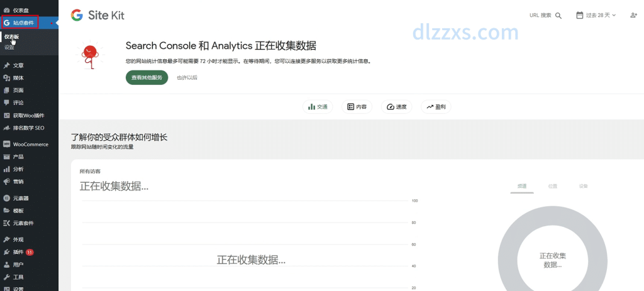
Task: Click WooCommerce menu label
Action: [30, 145]
